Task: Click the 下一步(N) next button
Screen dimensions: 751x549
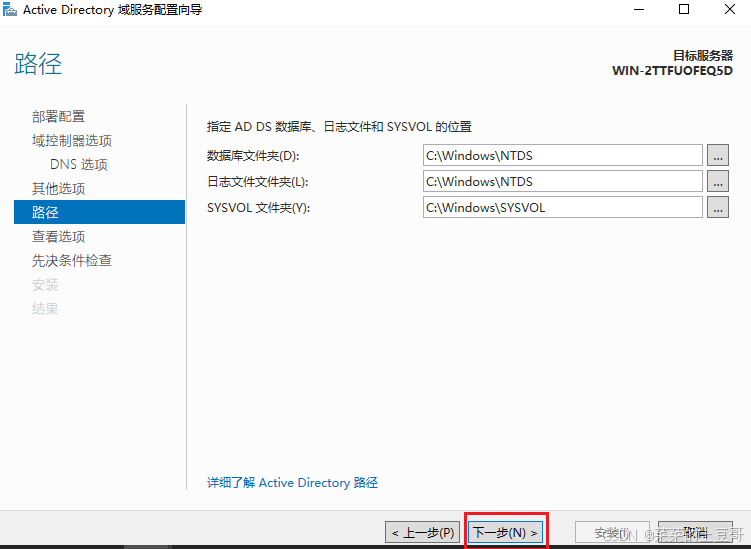Action: pos(506,532)
